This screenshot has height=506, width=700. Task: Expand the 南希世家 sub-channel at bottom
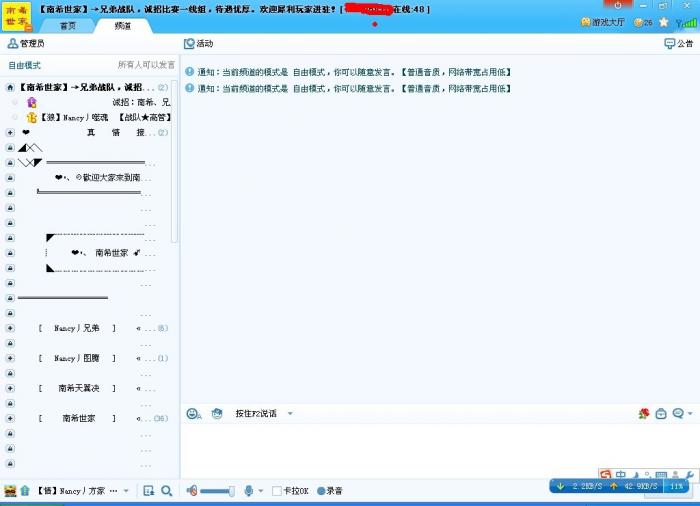pos(10,418)
